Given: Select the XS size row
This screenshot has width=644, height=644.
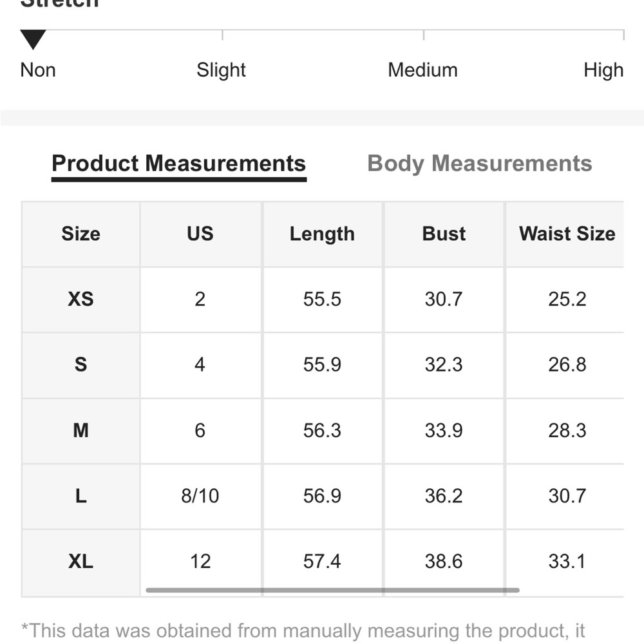Looking at the screenshot, I should tap(323, 299).
